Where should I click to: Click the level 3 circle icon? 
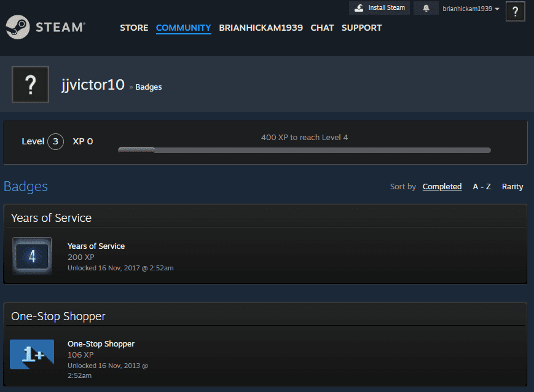[55, 141]
